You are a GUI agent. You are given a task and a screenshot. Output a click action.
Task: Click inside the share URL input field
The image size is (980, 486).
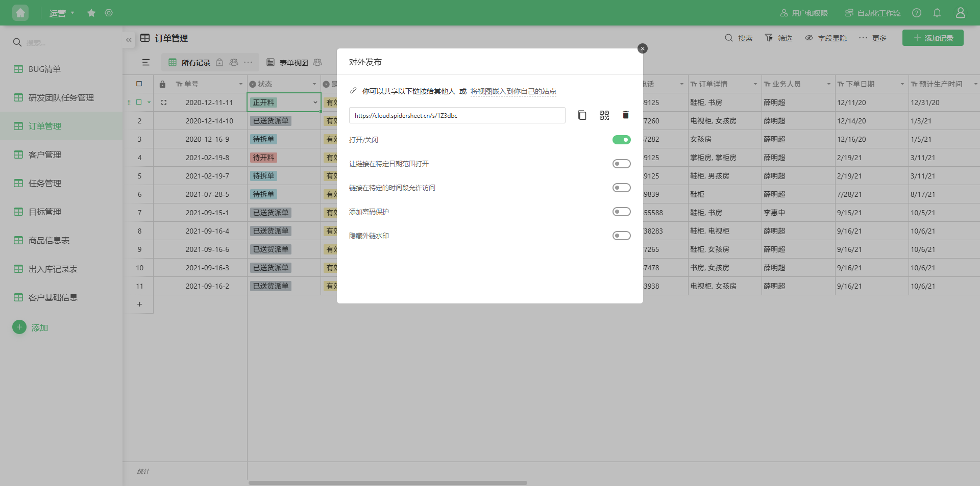coord(457,115)
